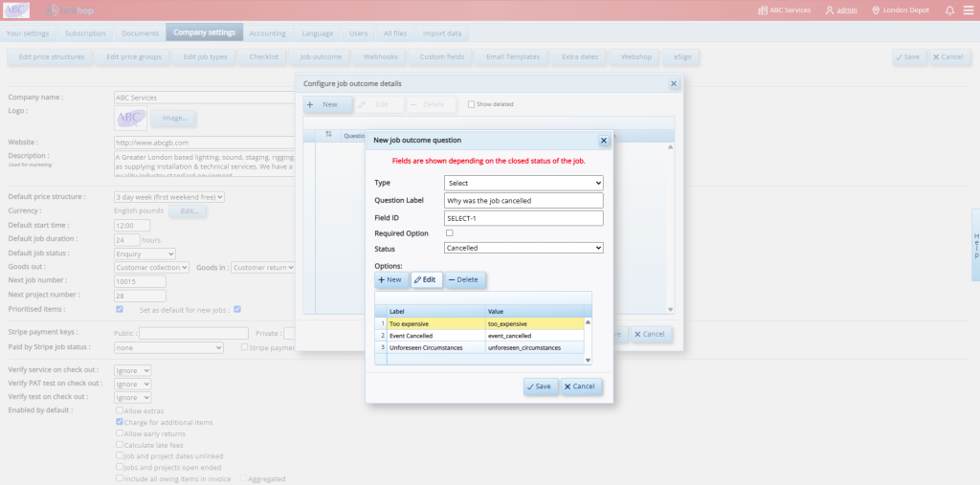Click the Webhooks button
980x485 pixels.
pyautogui.click(x=380, y=56)
